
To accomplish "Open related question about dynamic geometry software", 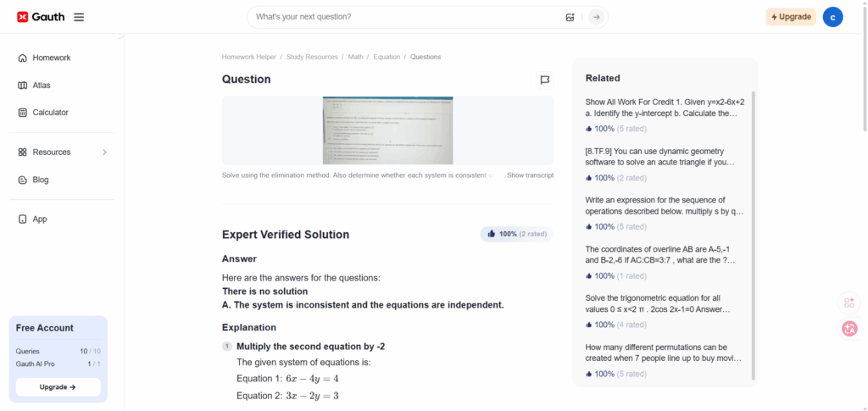I will coord(659,157).
